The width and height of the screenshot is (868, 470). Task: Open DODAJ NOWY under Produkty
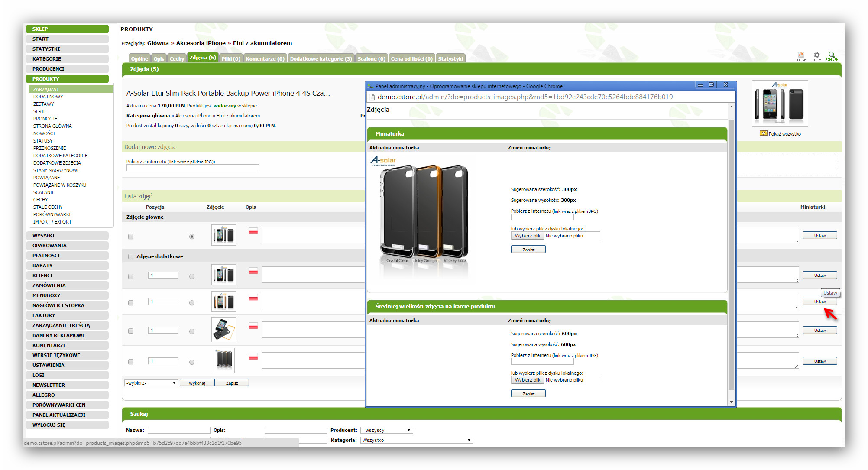(x=48, y=97)
